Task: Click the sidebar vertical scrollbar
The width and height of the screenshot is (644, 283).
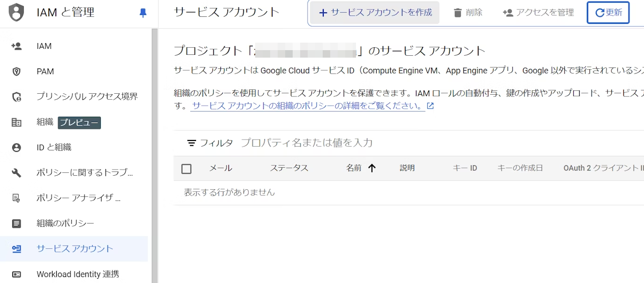Action: [155, 156]
